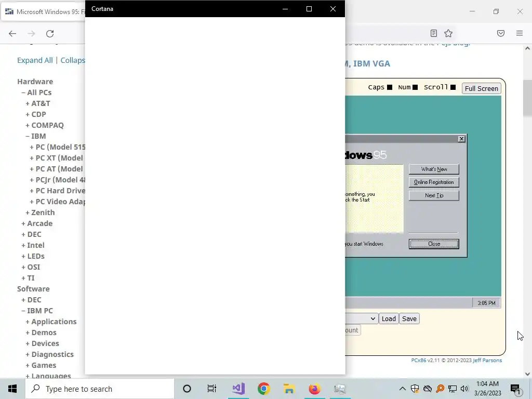The image size is (532, 399).
Task: Expand the COMPAQ tree node
Action: [28, 125]
